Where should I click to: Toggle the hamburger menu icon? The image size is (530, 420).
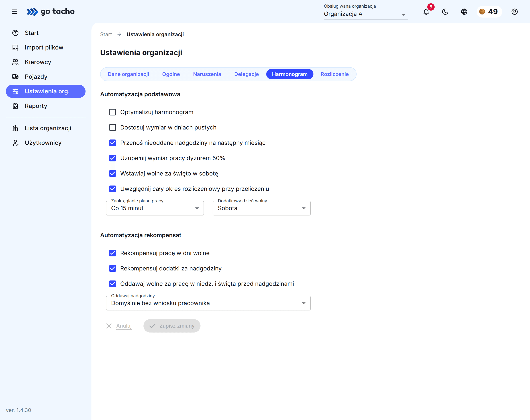15,12
